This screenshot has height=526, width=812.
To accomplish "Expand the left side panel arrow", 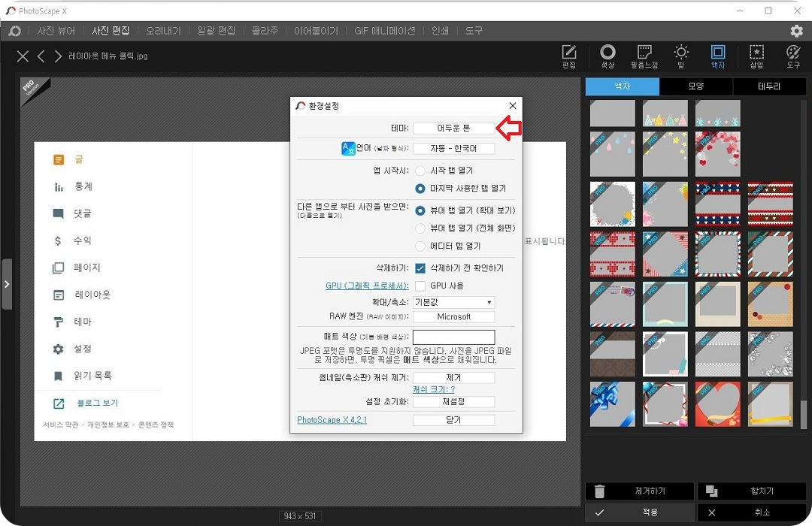I will tap(6, 284).
